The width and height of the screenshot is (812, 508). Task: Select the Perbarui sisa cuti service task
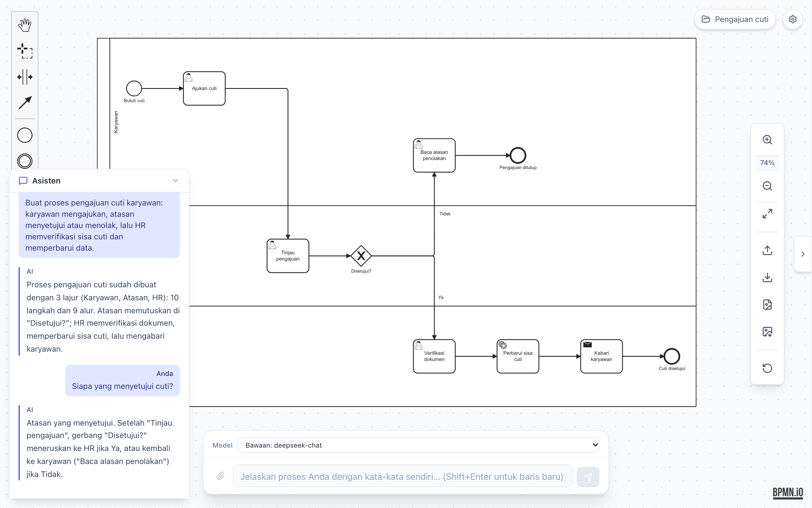pos(518,356)
